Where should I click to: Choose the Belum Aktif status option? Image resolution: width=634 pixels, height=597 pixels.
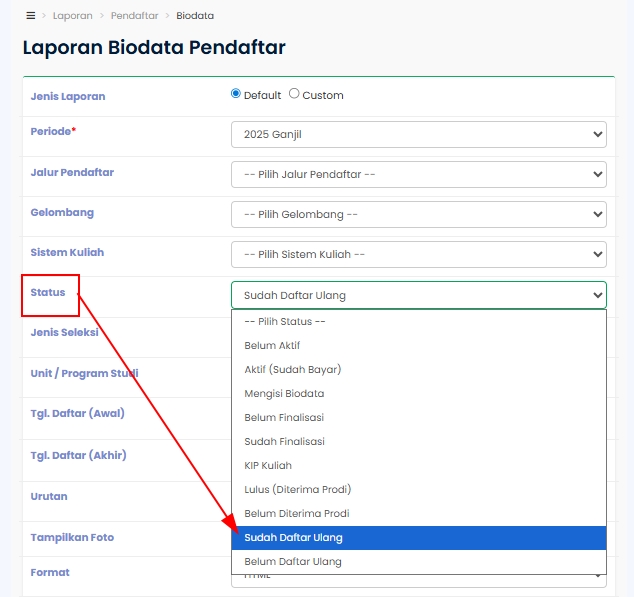coord(272,346)
